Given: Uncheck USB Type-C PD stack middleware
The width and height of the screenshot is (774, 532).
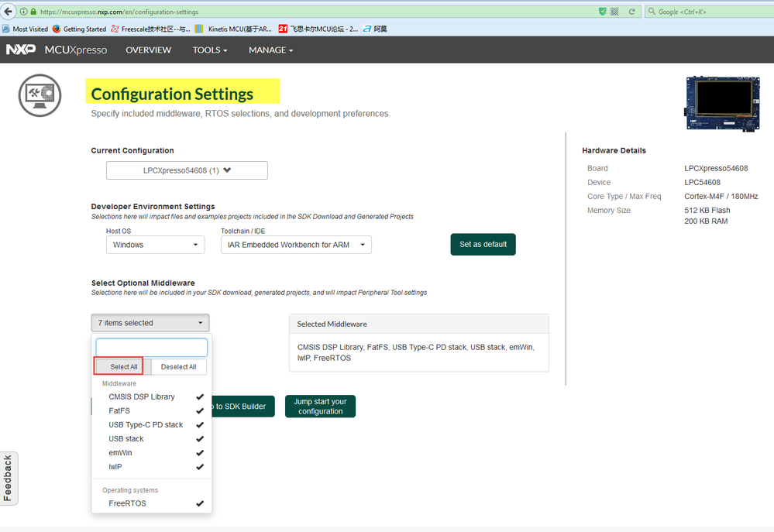Looking at the screenshot, I should point(152,425).
